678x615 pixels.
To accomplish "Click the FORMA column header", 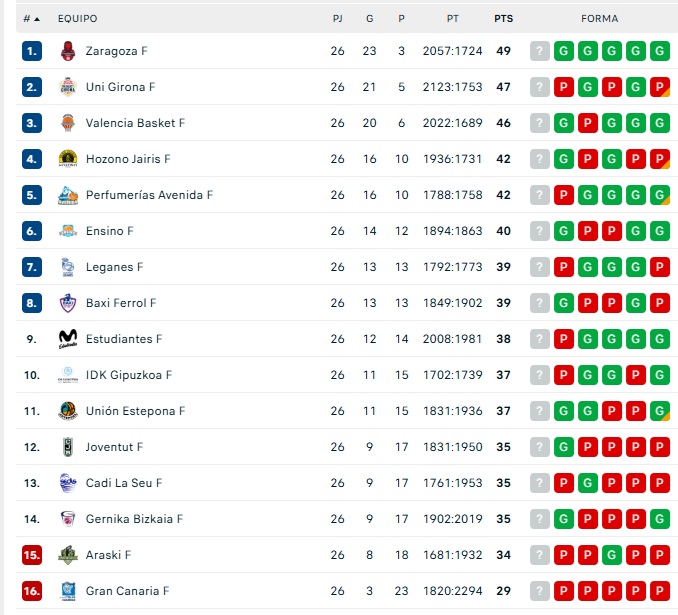I will point(599,18).
